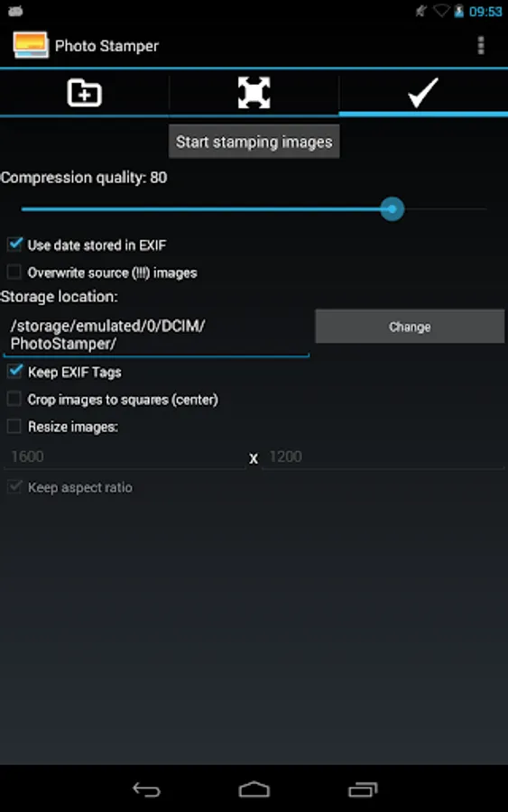
Task: Enable Overwrite source images checkbox
Action: tap(14, 272)
